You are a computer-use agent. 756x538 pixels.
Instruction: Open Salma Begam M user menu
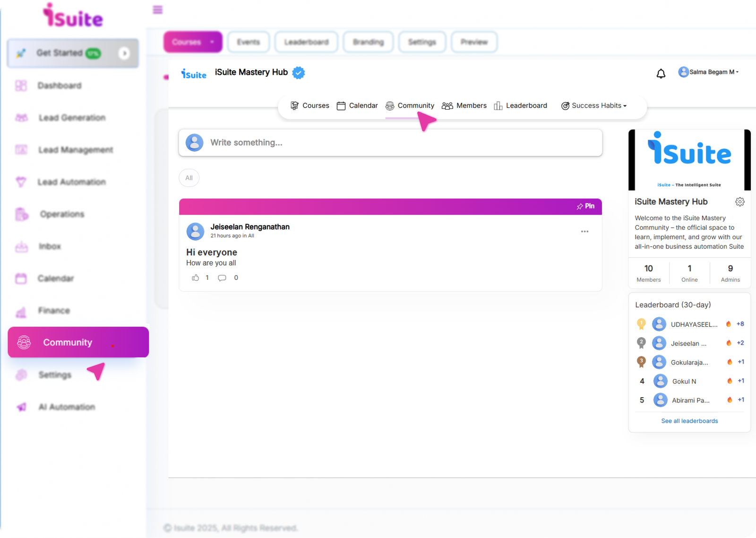[x=708, y=72]
